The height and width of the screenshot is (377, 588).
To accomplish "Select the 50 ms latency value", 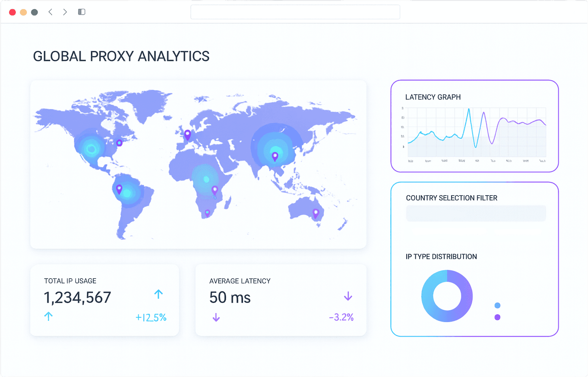I will (x=230, y=297).
